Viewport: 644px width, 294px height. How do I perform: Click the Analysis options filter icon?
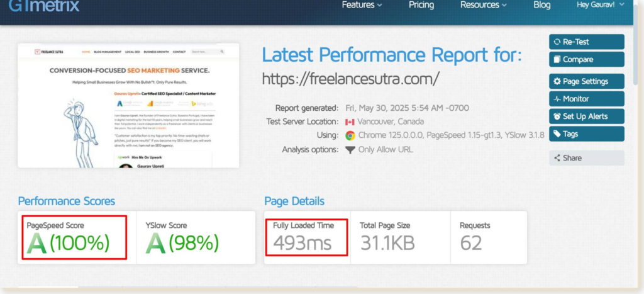[350, 150]
